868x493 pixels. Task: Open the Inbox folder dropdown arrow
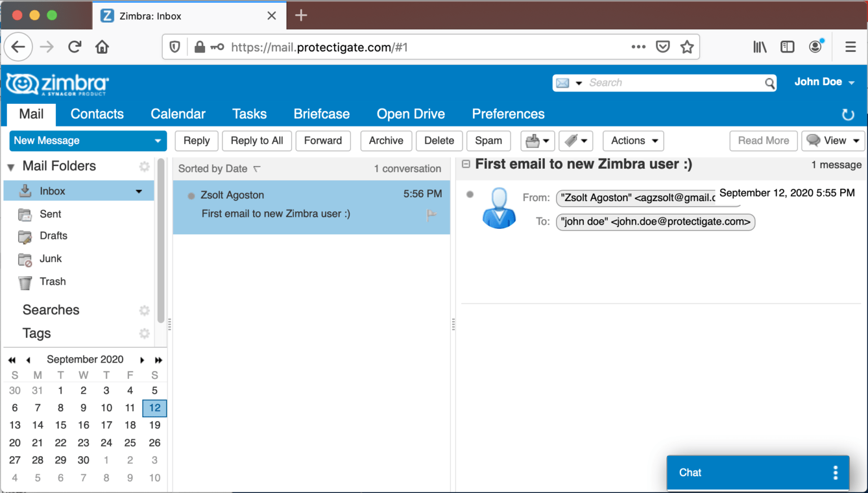pyautogui.click(x=139, y=191)
